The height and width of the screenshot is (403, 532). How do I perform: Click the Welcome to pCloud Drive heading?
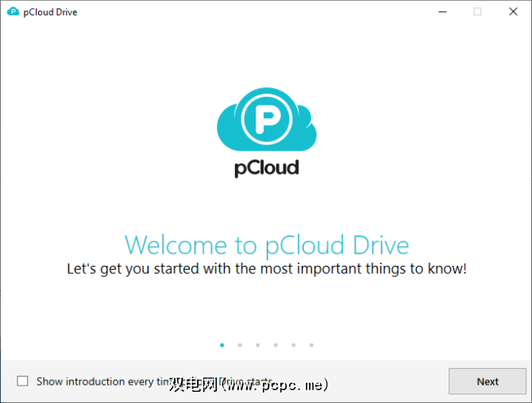[x=267, y=245]
